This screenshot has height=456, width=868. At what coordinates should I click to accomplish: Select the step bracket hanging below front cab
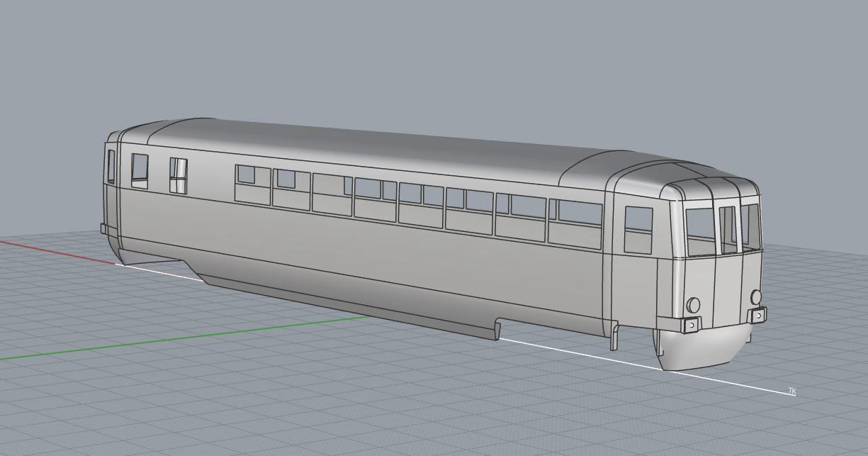click(x=614, y=337)
